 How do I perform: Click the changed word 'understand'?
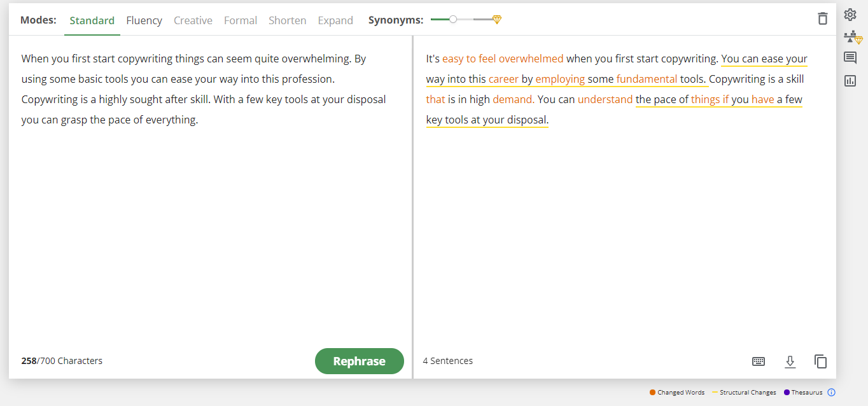(x=605, y=99)
